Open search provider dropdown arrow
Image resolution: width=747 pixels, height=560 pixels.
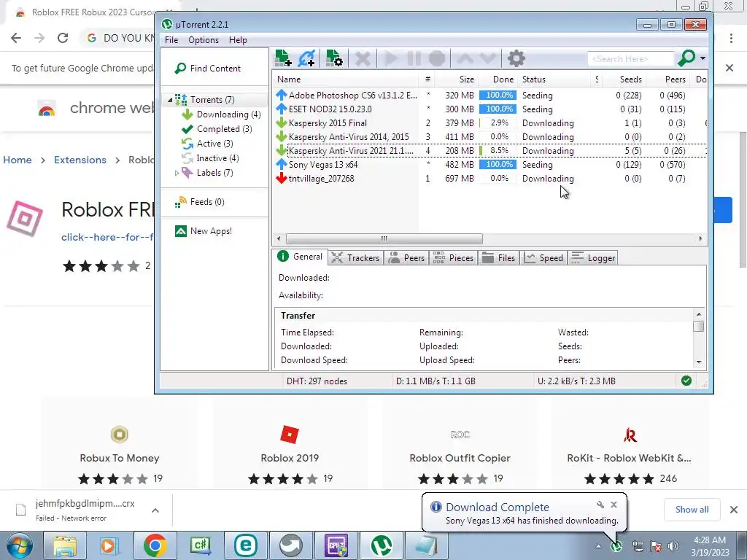(703, 58)
